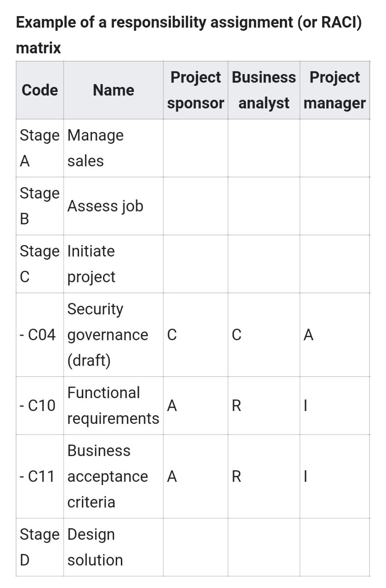386x588 pixels.
Task: Click the Code column header
Action: pos(40,90)
